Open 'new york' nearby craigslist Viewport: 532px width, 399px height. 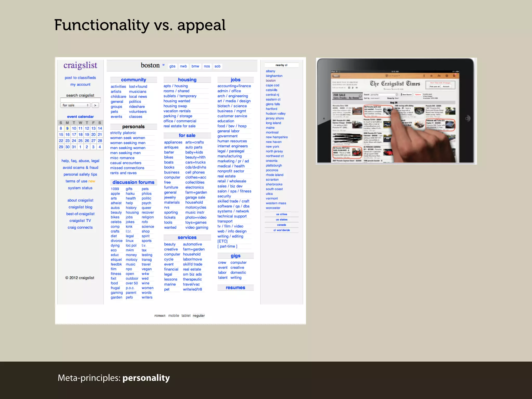tap(272, 147)
